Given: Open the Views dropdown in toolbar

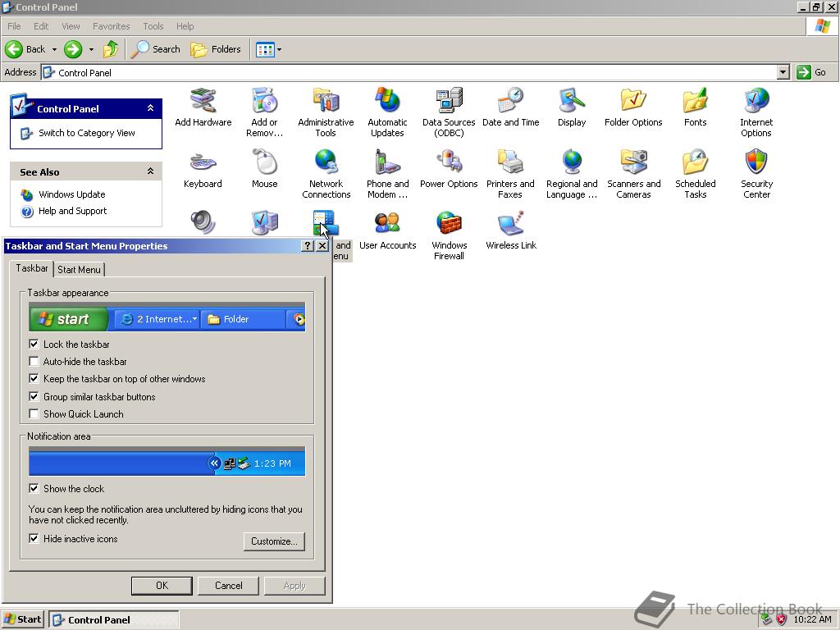Looking at the screenshot, I should [x=279, y=49].
